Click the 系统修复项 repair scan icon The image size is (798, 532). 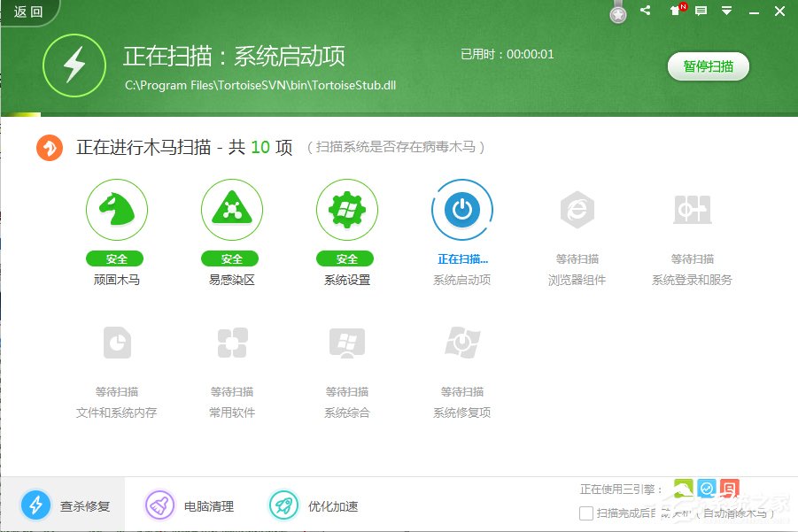coord(461,343)
